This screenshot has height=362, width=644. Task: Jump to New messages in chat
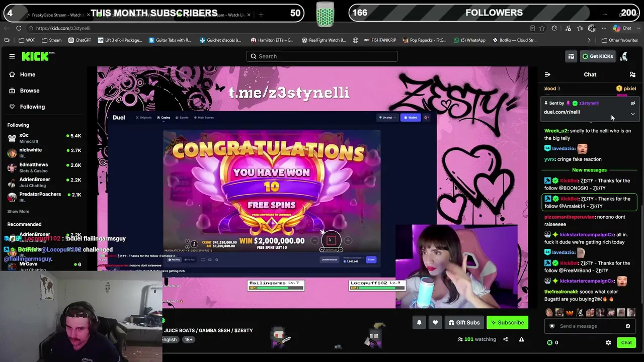589,170
